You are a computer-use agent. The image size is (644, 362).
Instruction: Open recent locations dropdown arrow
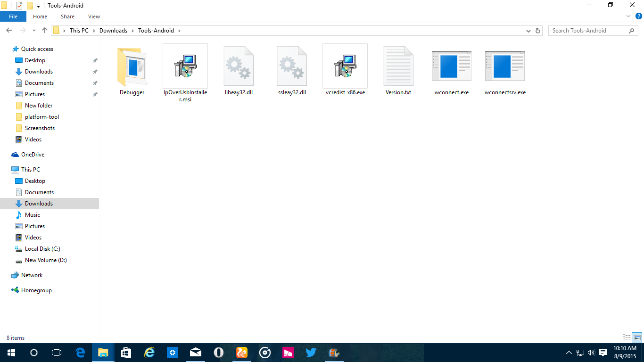(x=34, y=31)
